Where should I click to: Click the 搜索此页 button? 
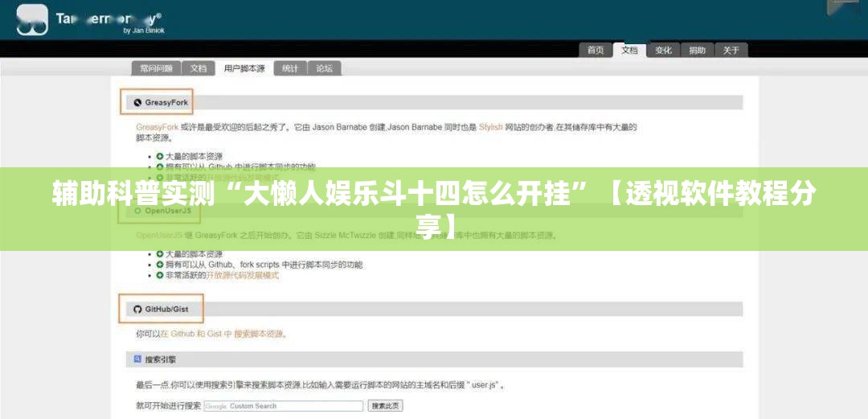(385, 405)
